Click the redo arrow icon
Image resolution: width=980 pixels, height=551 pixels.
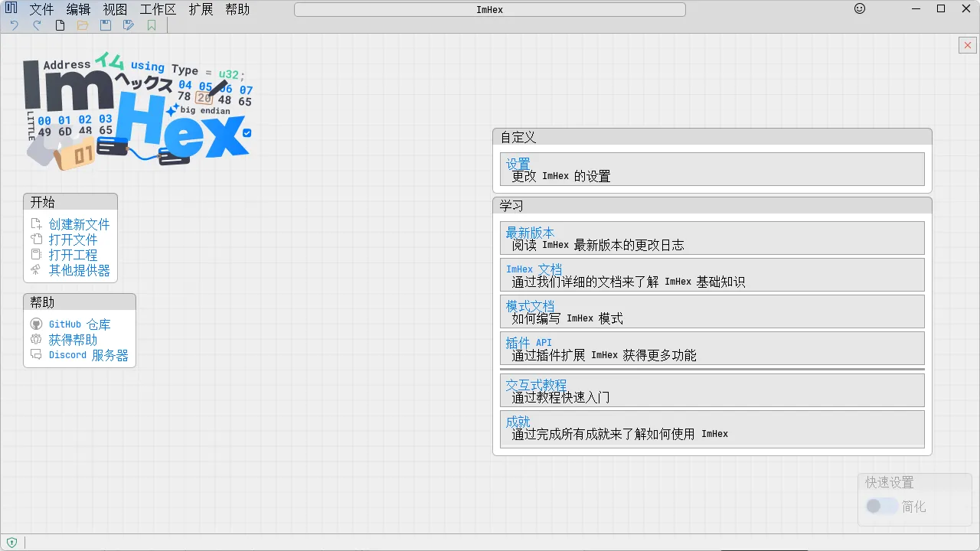point(37,25)
